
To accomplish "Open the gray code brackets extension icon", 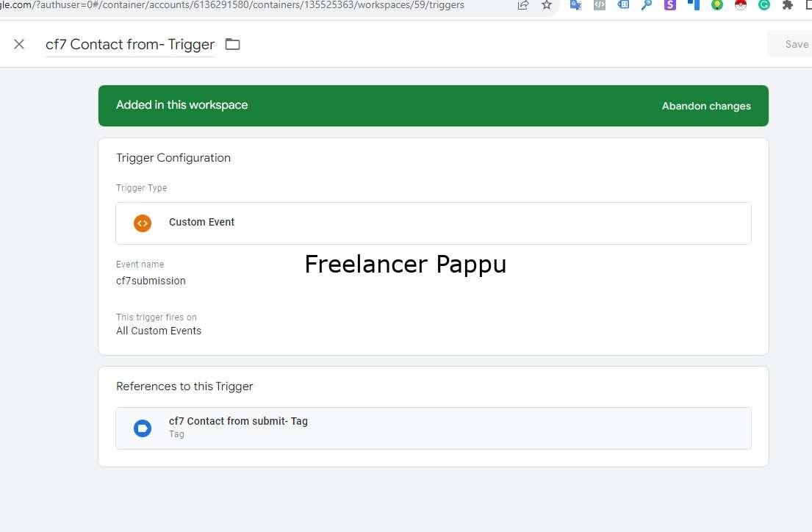I will tap(599, 5).
